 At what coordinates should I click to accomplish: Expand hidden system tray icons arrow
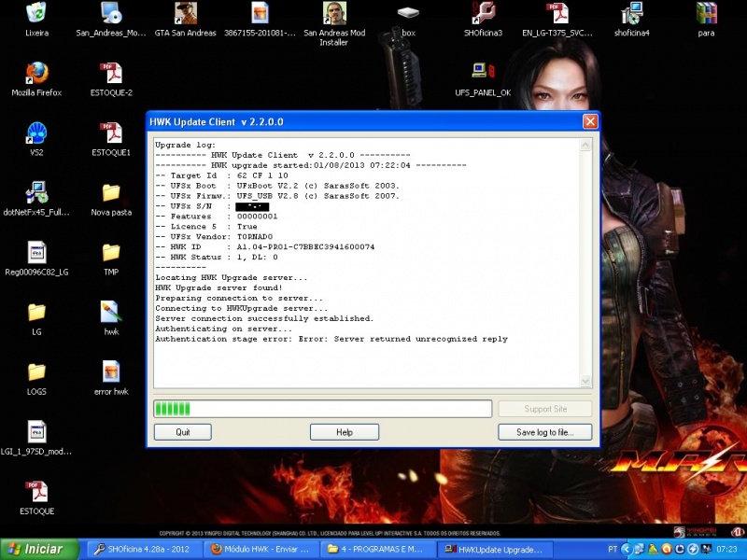626,549
